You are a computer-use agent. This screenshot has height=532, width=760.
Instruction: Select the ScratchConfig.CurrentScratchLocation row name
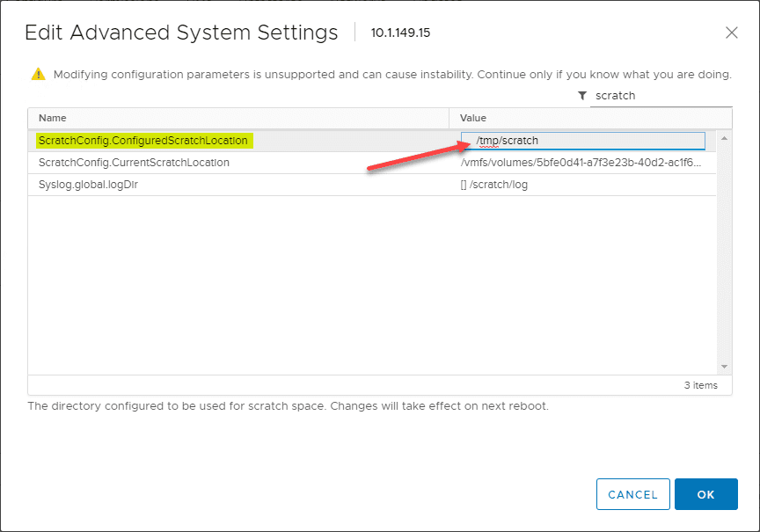(x=134, y=163)
